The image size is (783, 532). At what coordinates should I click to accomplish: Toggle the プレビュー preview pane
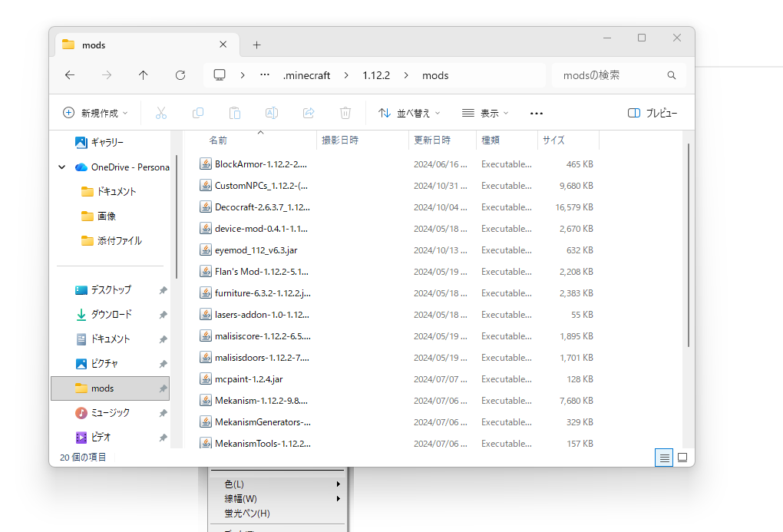pyautogui.click(x=652, y=113)
